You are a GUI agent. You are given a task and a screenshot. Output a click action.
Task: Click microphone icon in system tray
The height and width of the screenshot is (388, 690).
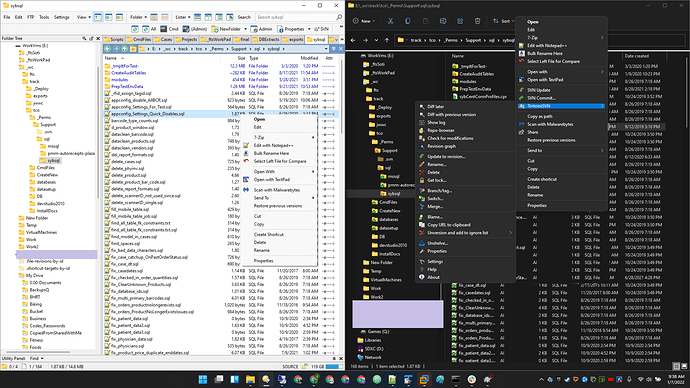(x=629, y=379)
